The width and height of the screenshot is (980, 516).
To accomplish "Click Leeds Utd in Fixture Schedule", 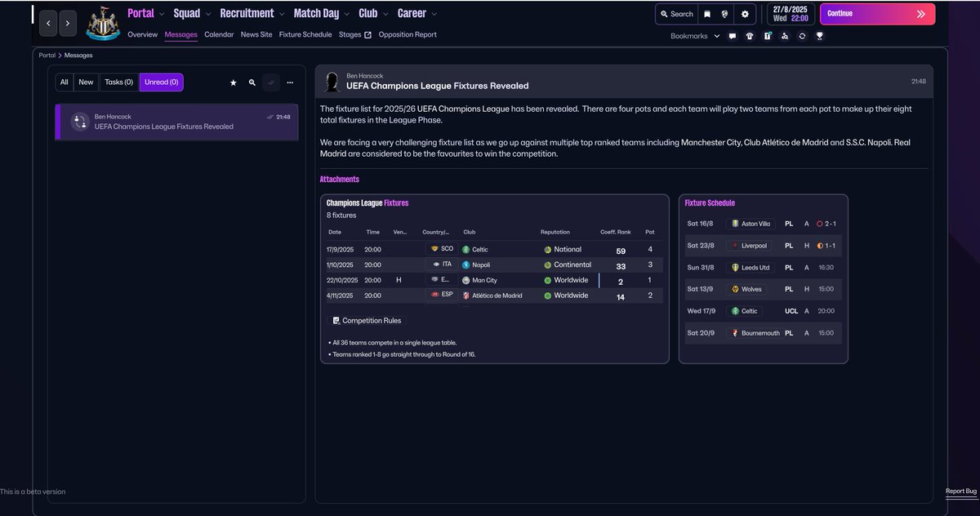I will pyautogui.click(x=750, y=268).
